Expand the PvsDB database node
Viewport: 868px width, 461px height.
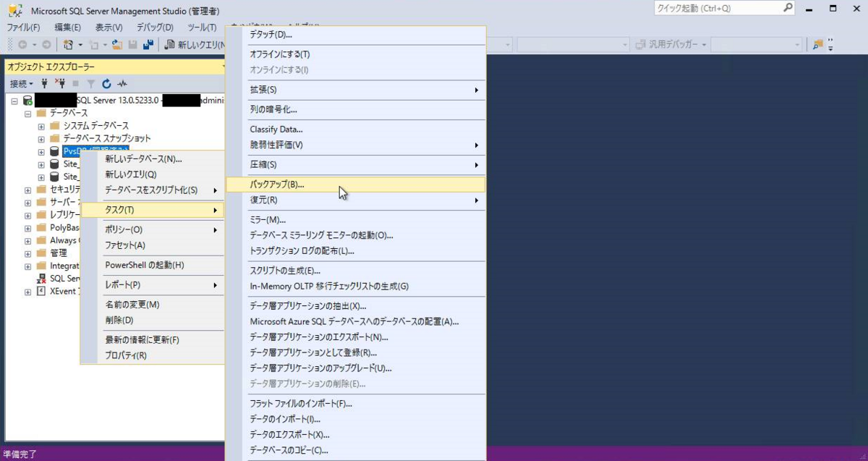coord(41,152)
